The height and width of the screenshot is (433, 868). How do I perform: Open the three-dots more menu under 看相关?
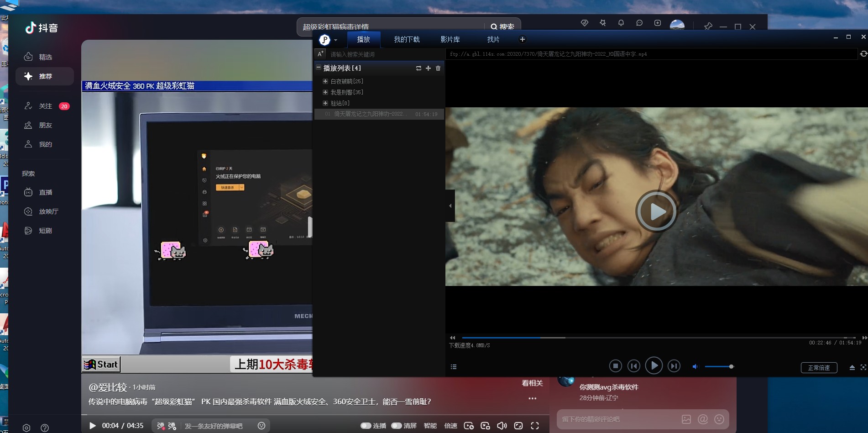click(532, 398)
